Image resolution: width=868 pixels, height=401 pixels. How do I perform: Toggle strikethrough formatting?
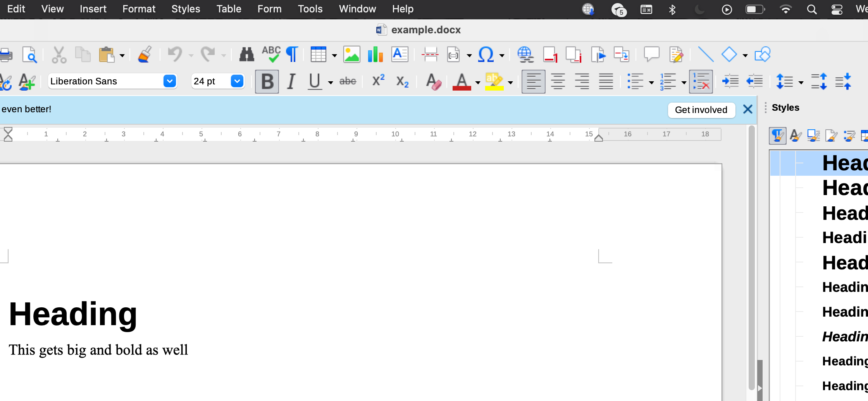pos(348,81)
